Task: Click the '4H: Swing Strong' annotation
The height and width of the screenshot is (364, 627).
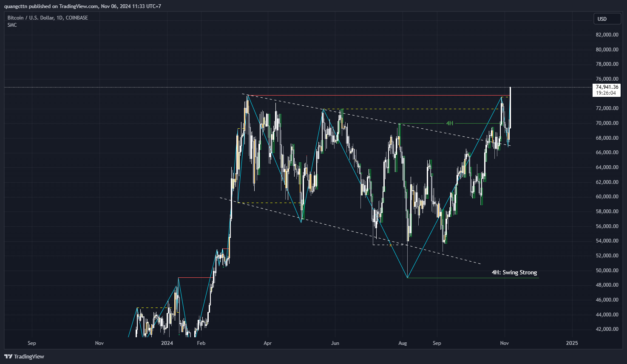Action: point(514,272)
